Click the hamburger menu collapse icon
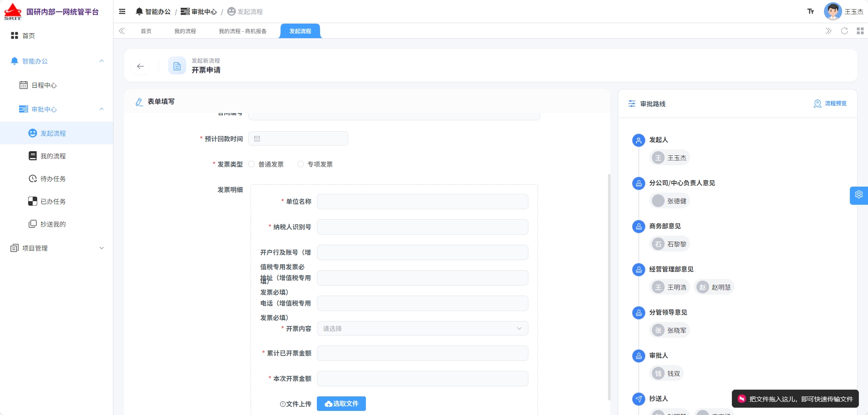The width and height of the screenshot is (868, 415). coord(122,11)
